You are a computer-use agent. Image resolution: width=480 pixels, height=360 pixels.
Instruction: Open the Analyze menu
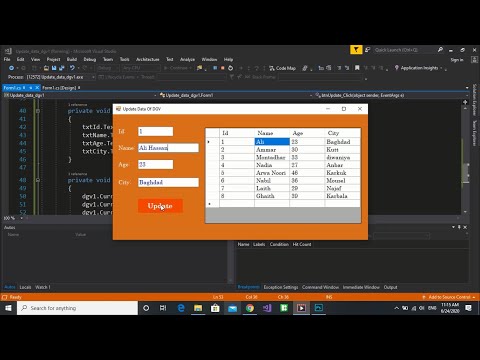(187, 59)
